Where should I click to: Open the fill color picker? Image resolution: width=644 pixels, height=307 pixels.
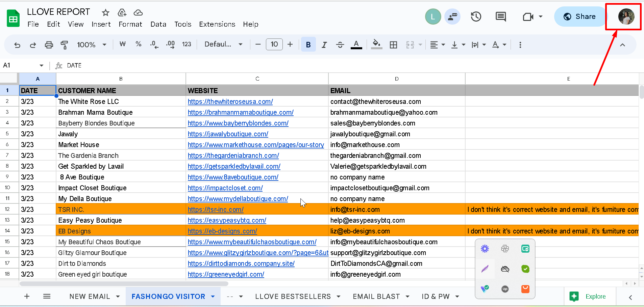pos(376,45)
